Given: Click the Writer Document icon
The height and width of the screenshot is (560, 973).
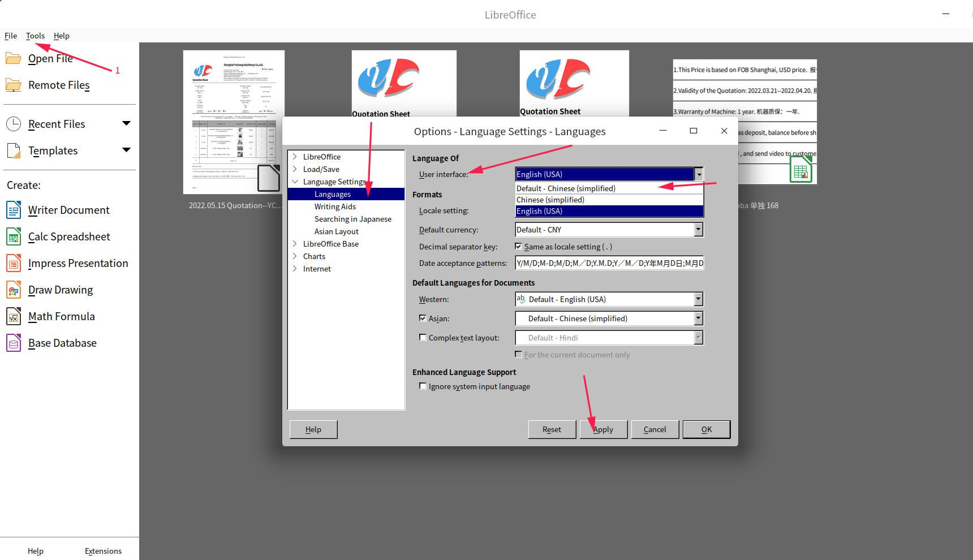Looking at the screenshot, I should click(x=14, y=210).
